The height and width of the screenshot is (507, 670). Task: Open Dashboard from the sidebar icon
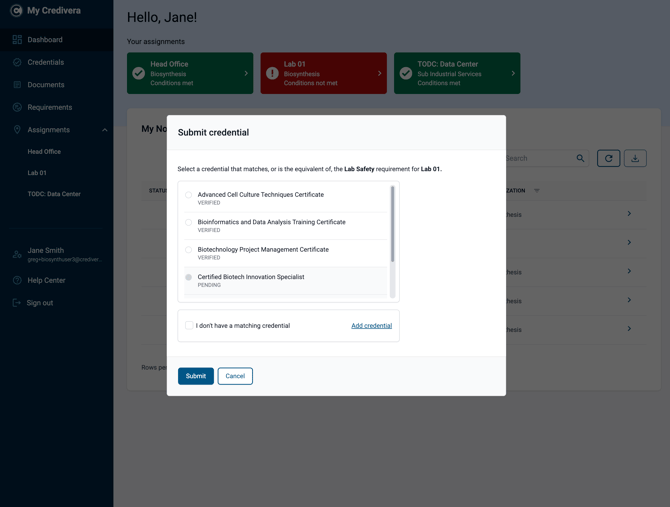tap(17, 40)
